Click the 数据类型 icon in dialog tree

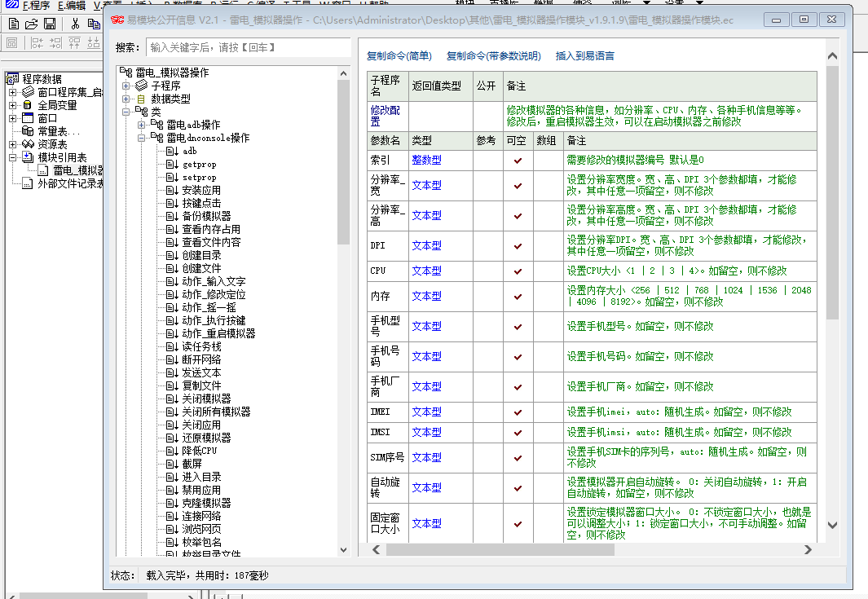point(141,99)
